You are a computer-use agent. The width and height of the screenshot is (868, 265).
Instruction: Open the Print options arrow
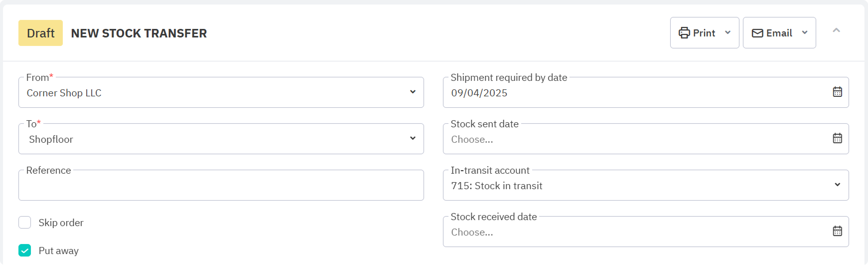click(727, 33)
